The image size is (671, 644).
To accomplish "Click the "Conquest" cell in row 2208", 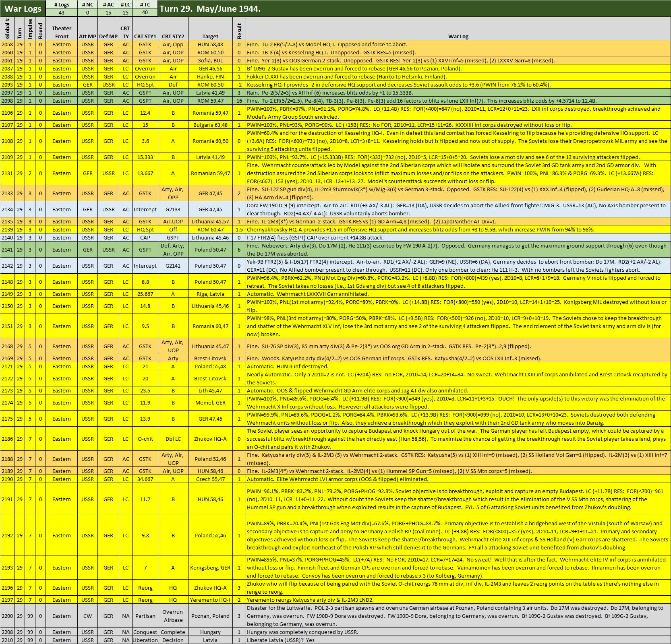I will [145, 632].
